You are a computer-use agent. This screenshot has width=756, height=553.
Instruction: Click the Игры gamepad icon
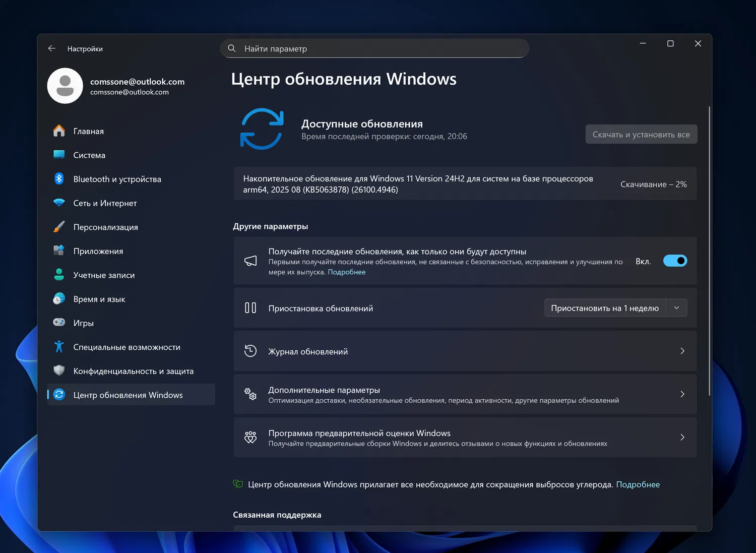[x=59, y=322]
